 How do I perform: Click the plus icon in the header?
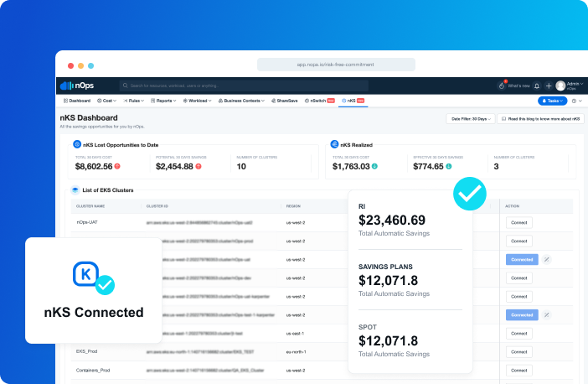[549, 86]
